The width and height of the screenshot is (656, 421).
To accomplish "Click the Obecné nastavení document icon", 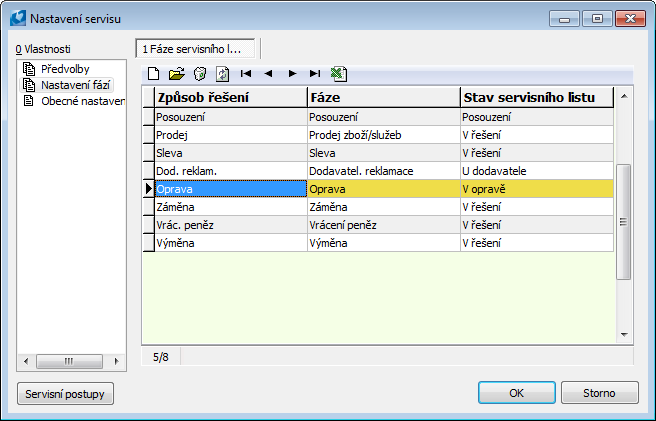I will click(28, 101).
